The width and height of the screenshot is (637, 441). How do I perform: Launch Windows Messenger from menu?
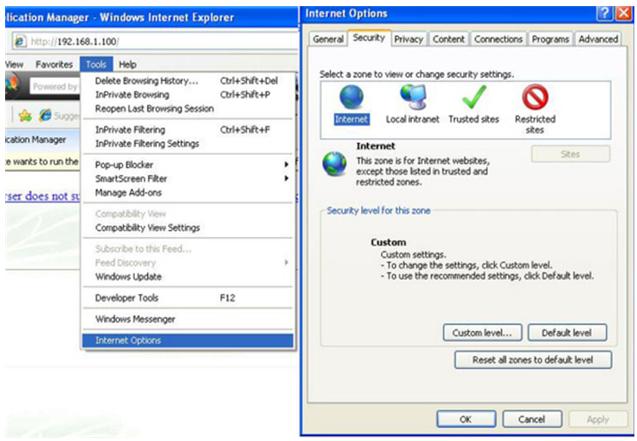(187, 319)
